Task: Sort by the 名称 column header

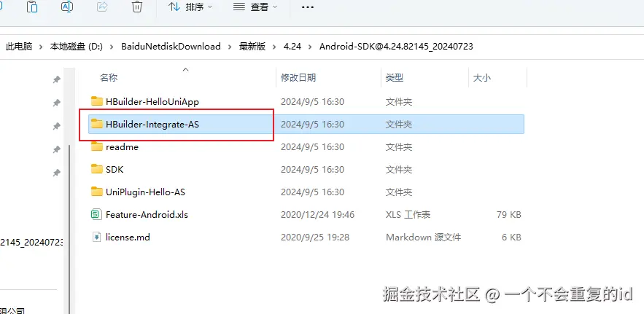Action: [109, 77]
